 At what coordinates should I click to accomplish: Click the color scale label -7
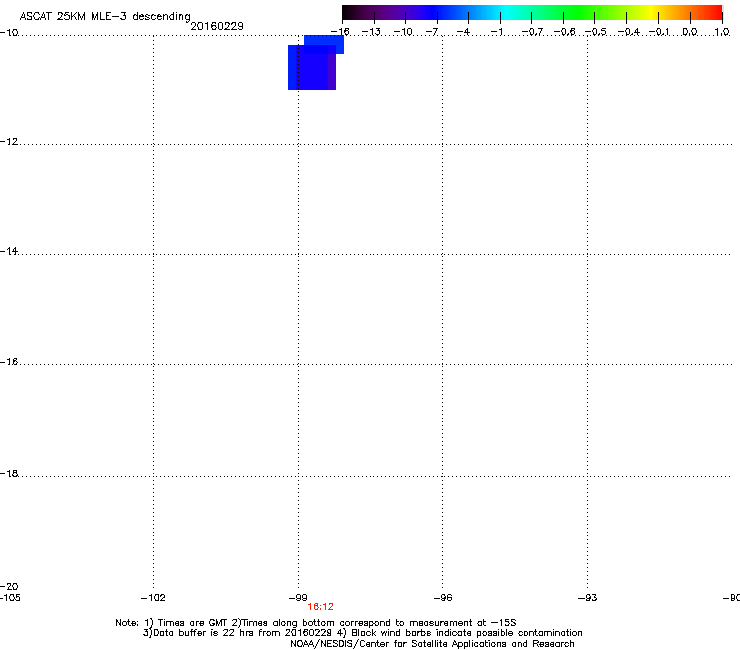click(432, 32)
